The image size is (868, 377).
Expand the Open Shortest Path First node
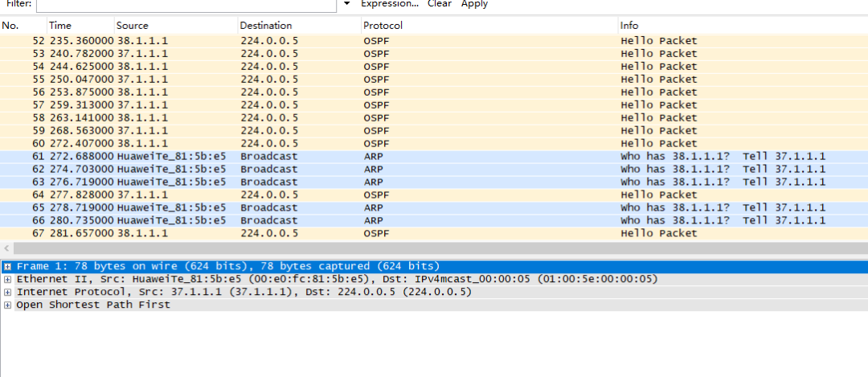8,305
